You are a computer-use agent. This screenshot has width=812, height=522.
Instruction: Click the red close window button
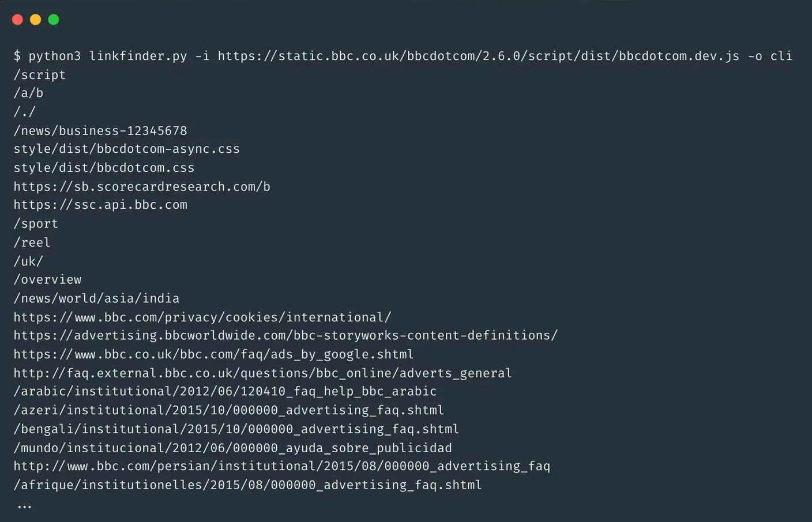17,20
